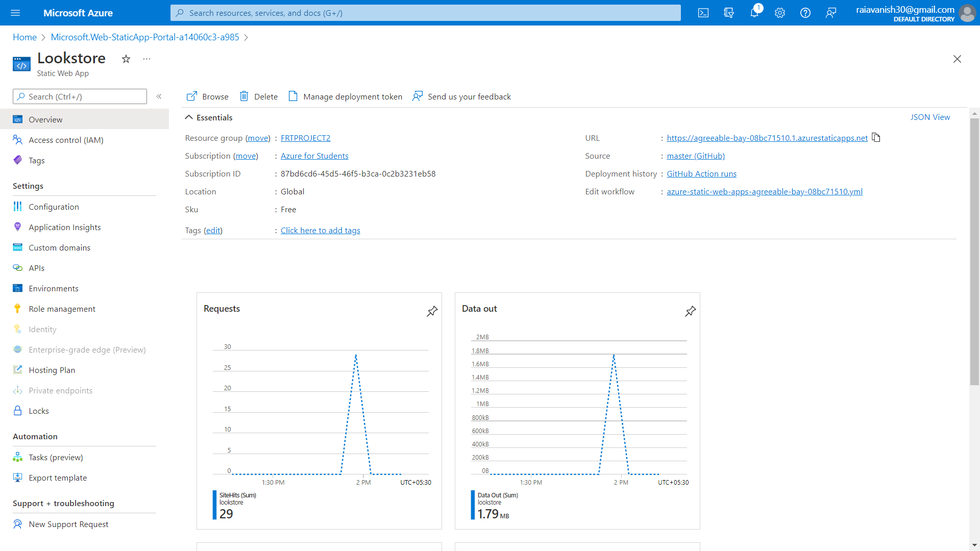
Task: Open the directories and subscriptions filter icon
Action: [728, 13]
